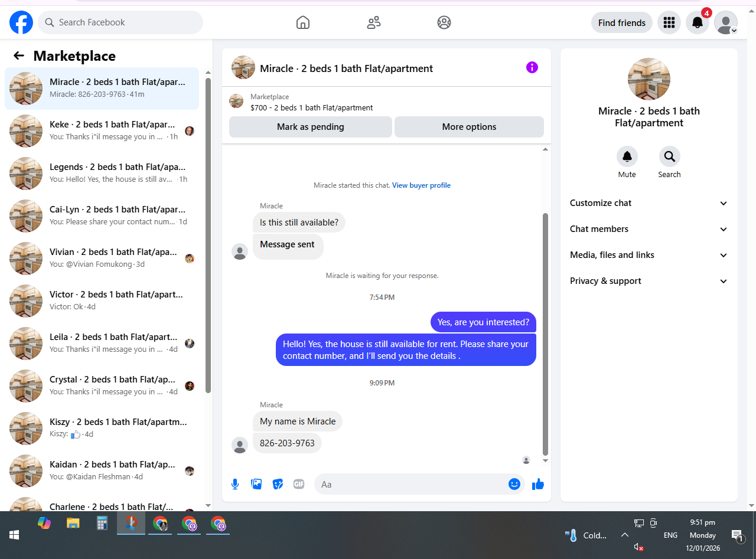Open Cai-Lyn conversation in chat list
Screen dimensions: 756x559
(x=102, y=216)
